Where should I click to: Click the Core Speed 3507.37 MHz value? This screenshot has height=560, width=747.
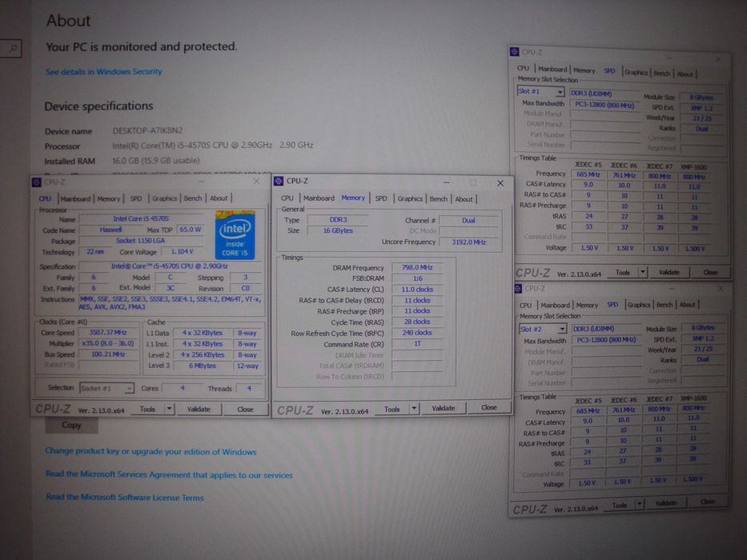pos(108,332)
